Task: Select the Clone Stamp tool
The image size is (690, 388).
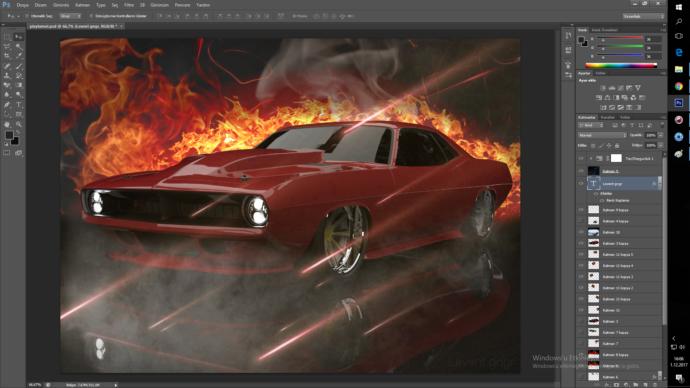Action: coord(7,76)
